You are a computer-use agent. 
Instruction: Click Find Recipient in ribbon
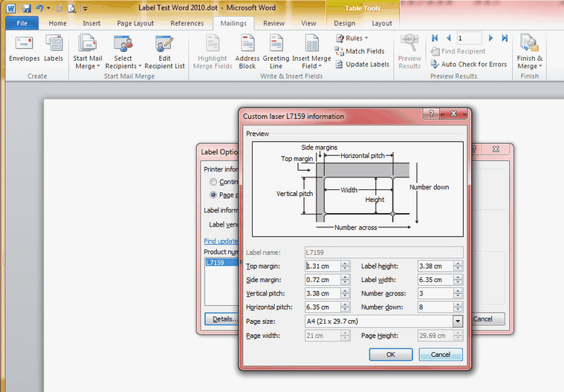click(x=458, y=51)
